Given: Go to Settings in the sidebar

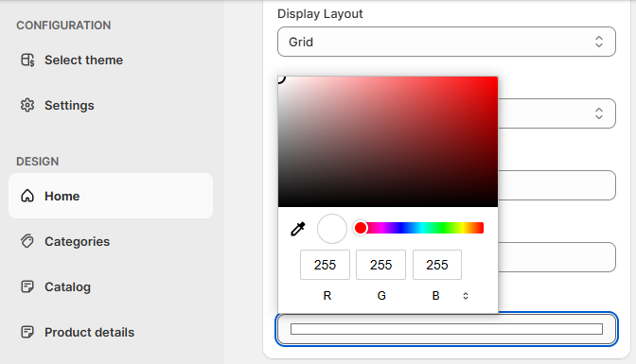Looking at the screenshot, I should click(x=69, y=105).
